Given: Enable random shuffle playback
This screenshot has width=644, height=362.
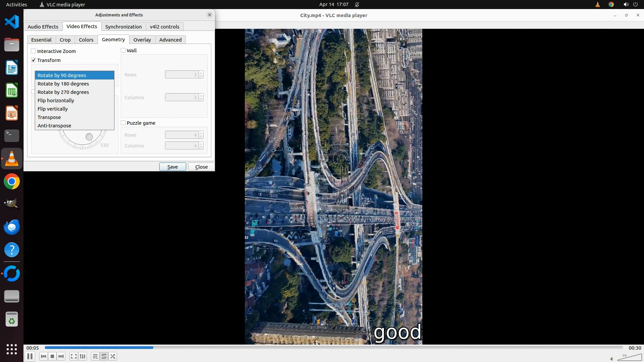Looking at the screenshot, I should pos(113,356).
